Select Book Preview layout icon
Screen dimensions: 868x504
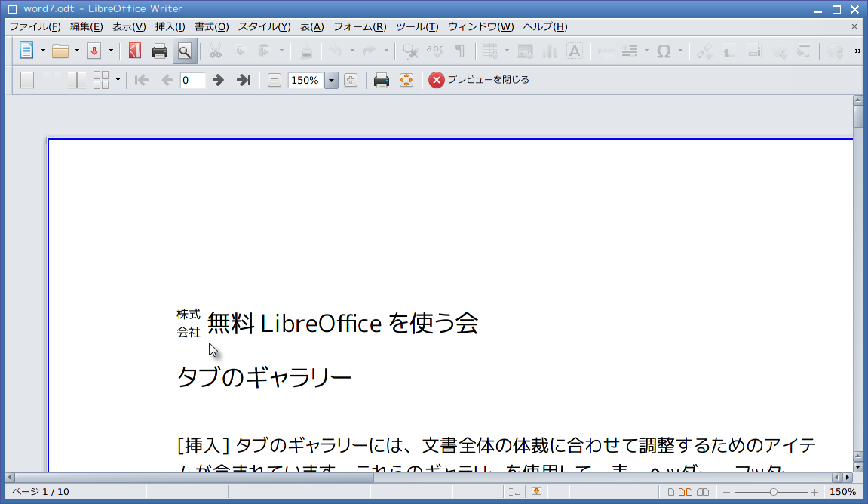point(77,80)
